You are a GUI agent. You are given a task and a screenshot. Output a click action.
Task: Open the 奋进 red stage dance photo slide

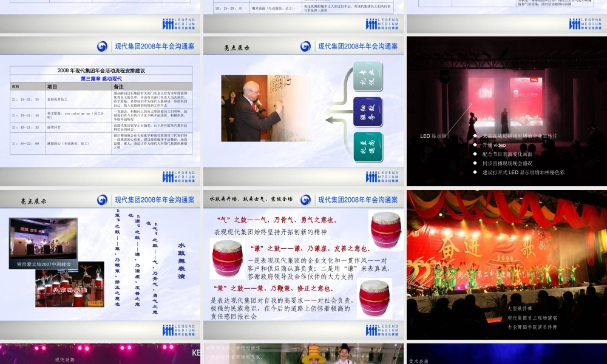pos(507,265)
